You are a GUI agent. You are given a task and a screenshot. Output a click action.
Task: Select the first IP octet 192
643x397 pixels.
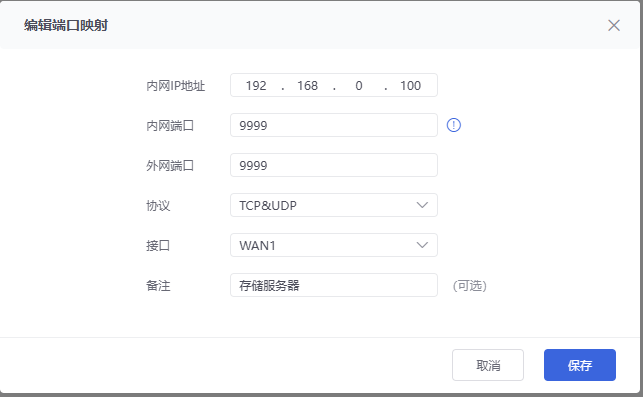coord(256,85)
